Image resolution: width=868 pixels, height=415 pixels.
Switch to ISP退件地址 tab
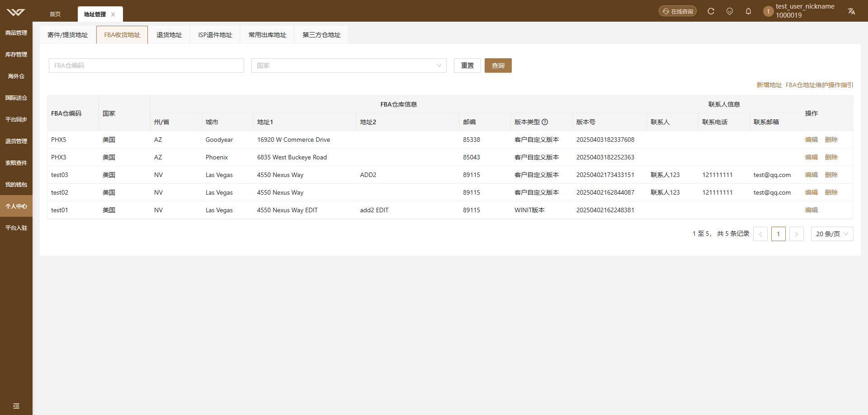[215, 35]
